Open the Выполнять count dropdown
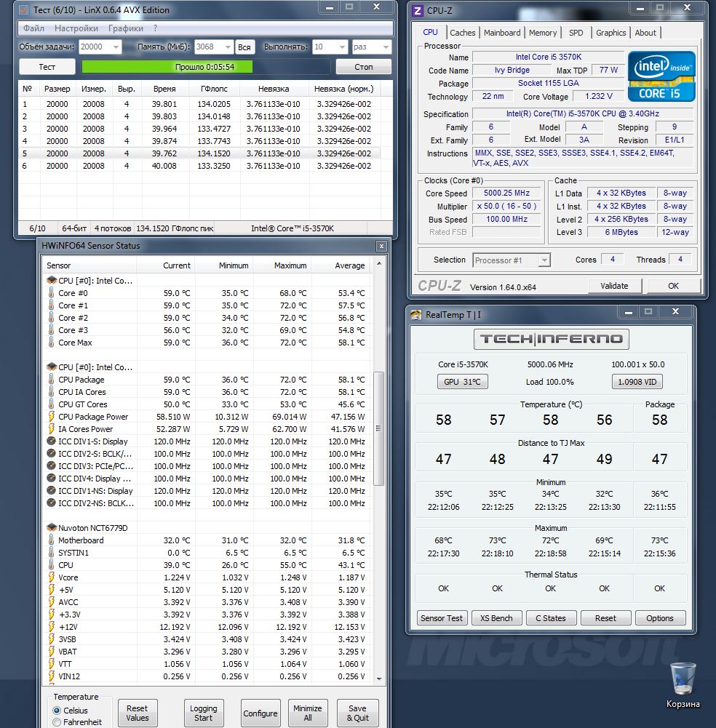Screen dimensions: 716x728 (x=342, y=47)
